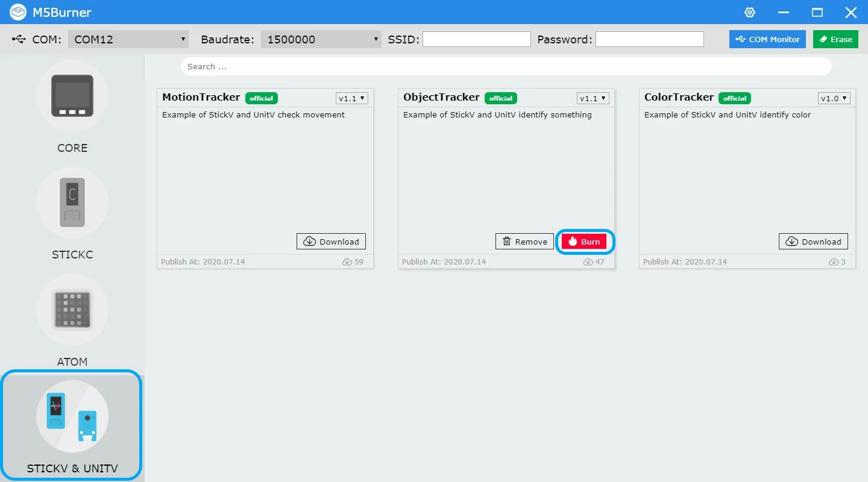This screenshot has width=868, height=482.
Task: Burn the ObjectTracker firmware
Action: pos(584,242)
